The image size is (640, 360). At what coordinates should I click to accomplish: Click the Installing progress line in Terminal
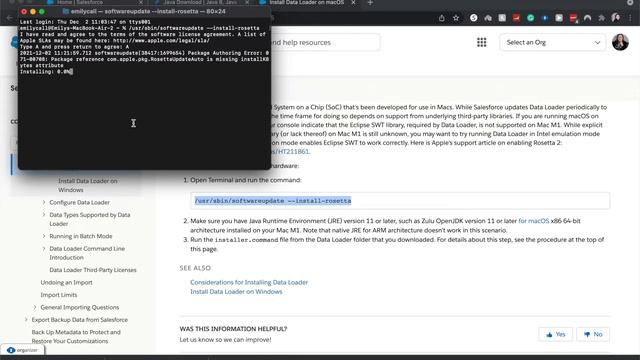(x=46, y=72)
